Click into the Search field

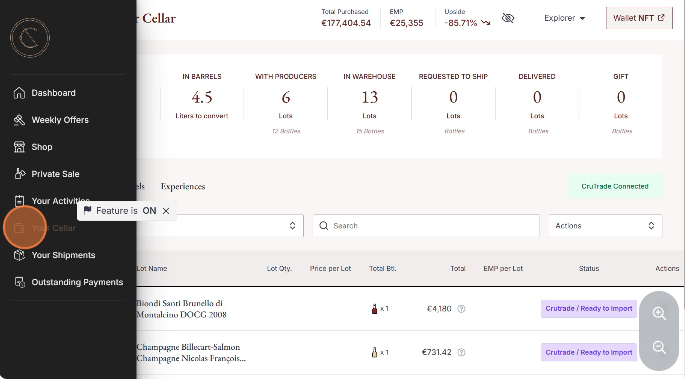tap(426, 226)
